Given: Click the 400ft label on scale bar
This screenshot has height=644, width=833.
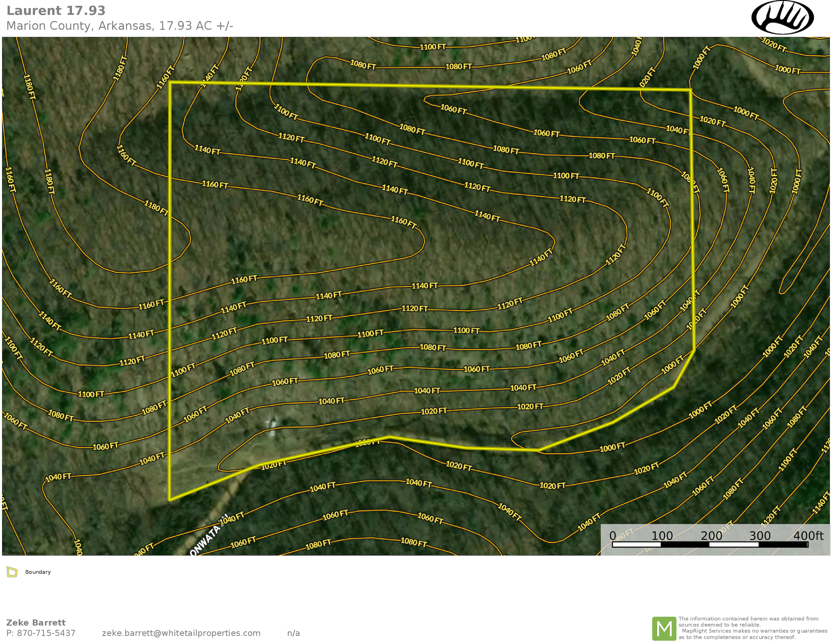Looking at the screenshot, I should coord(808,536).
